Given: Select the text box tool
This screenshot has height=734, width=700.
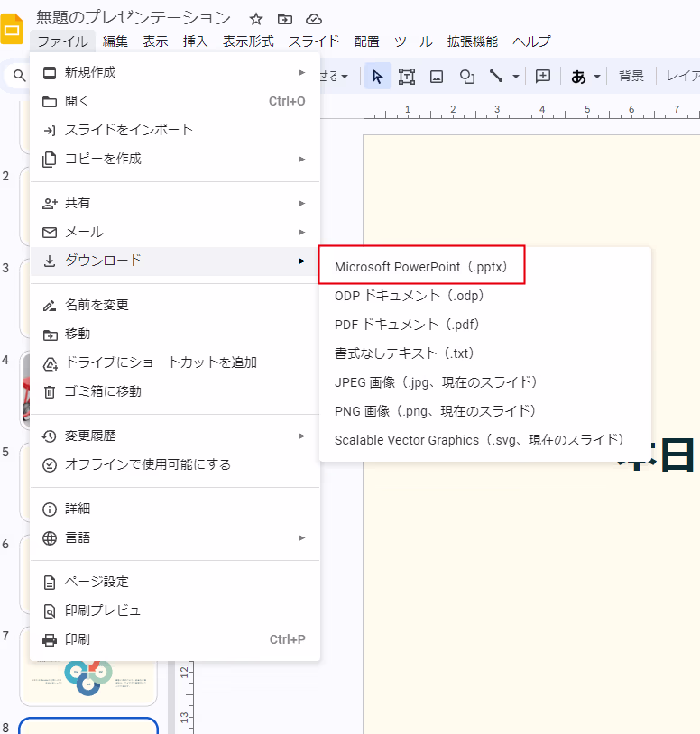Looking at the screenshot, I should pos(407,77).
